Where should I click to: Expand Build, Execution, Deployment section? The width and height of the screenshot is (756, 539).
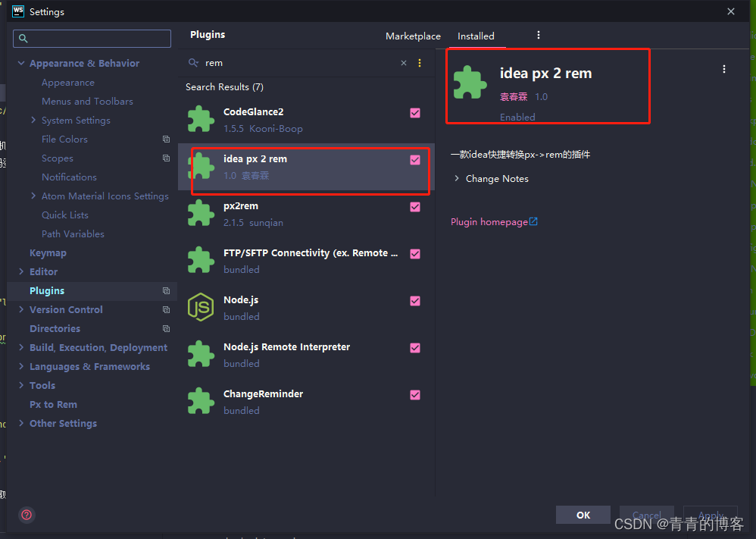point(21,347)
